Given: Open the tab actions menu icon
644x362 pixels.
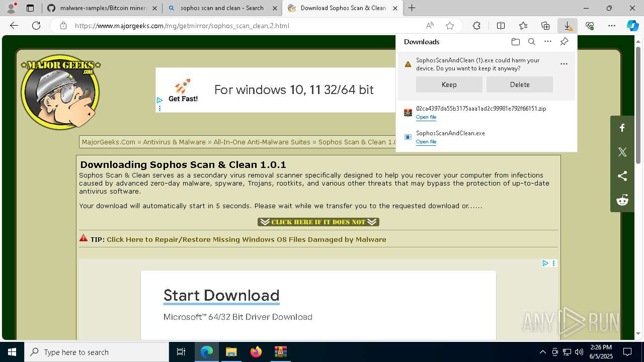Looking at the screenshot, I should click(30, 8).
